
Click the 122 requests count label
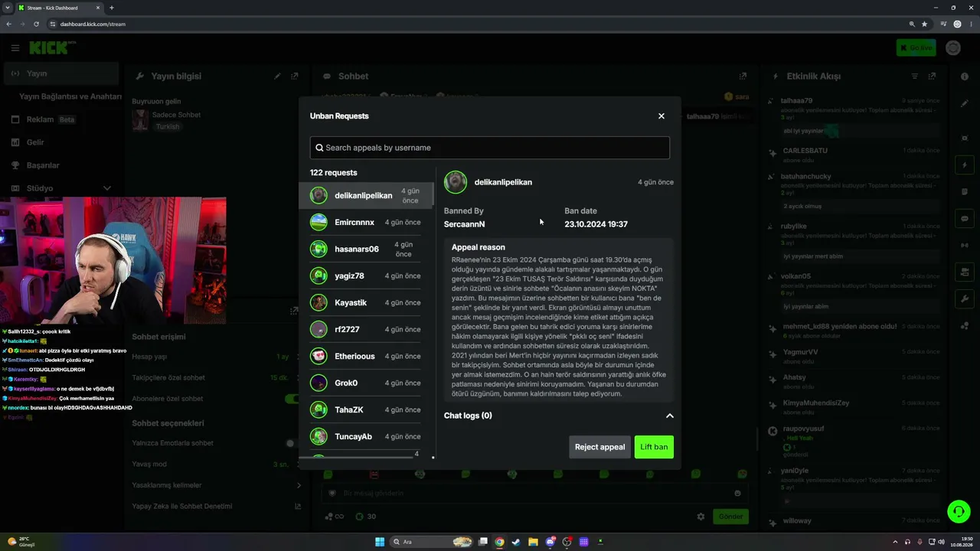pyautogui.click(x=333, y=173)
